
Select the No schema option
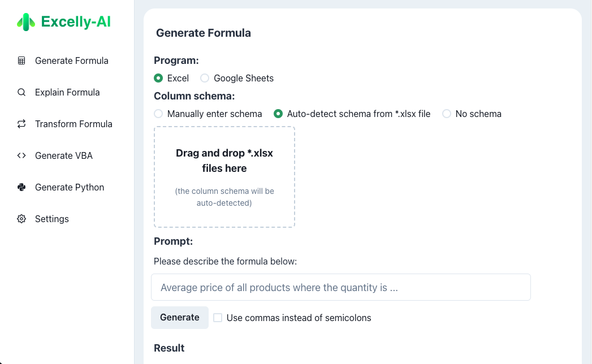pyautogui.click(x=447, y=114)
